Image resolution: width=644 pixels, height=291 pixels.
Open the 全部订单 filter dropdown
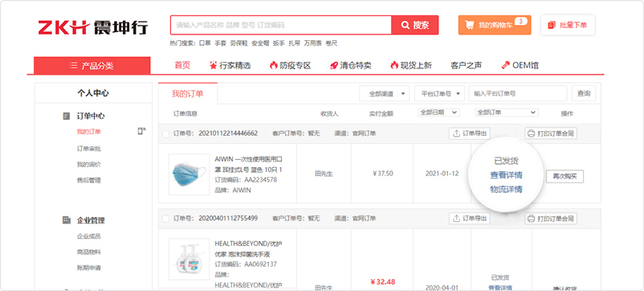(507, 113)
